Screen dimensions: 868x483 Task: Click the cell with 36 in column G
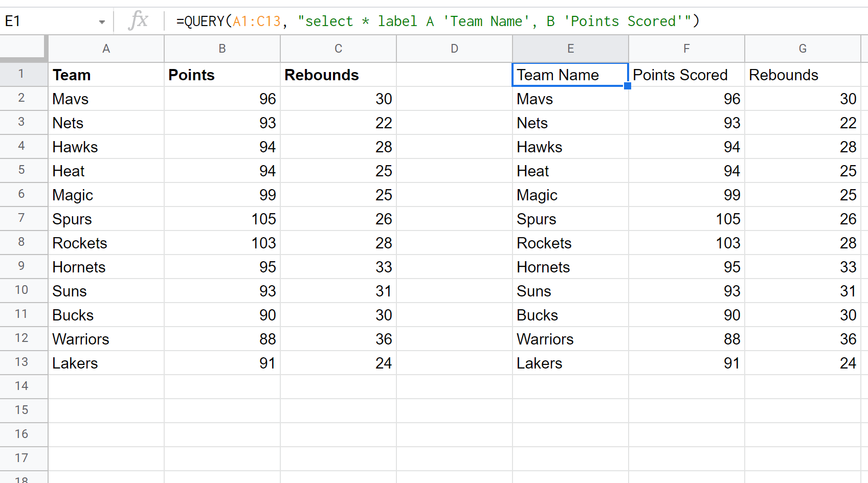tap(802, 339)
